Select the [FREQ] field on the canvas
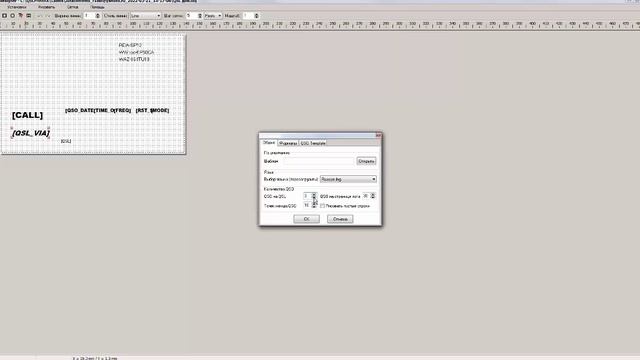 [122, 111]
